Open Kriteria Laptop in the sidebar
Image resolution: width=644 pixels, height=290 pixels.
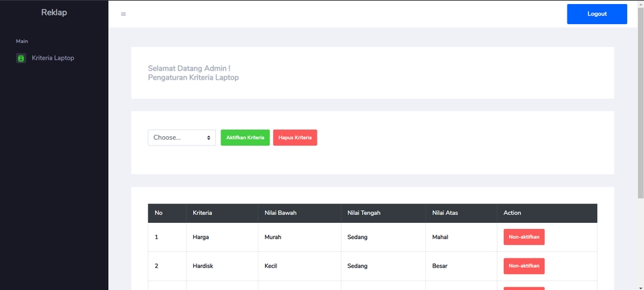tap(53, 58)
